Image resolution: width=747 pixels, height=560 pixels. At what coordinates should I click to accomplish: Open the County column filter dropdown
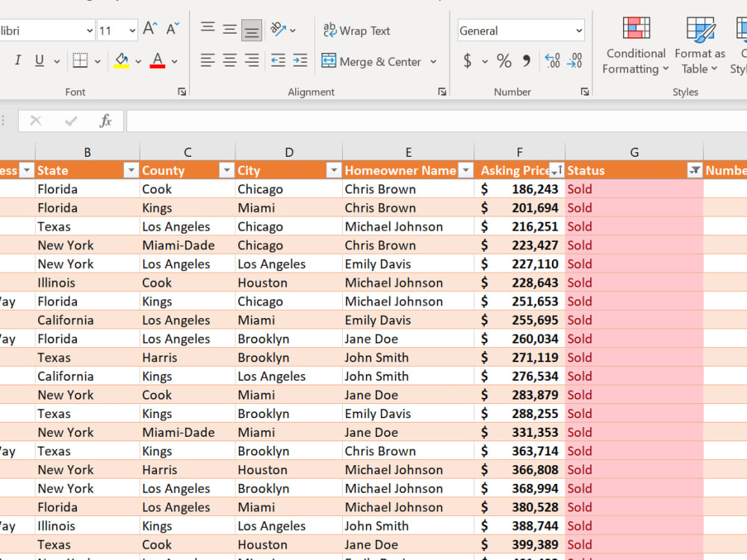pos(226,170)
